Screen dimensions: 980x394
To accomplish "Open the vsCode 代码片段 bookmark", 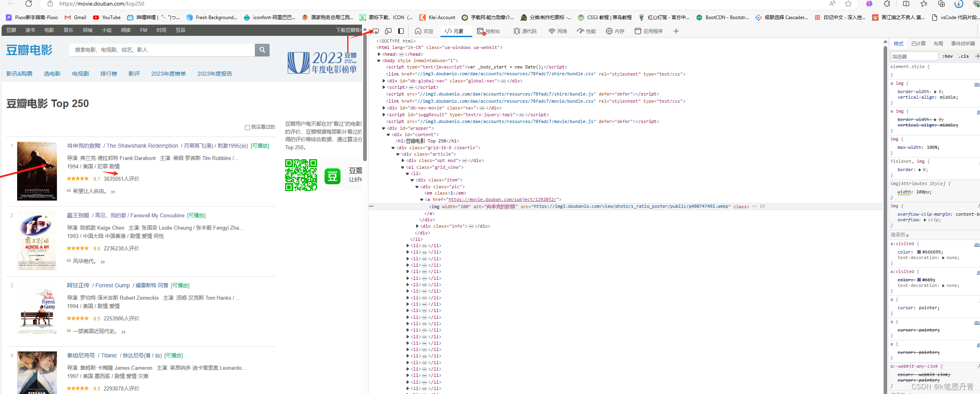I will [955, 18].
